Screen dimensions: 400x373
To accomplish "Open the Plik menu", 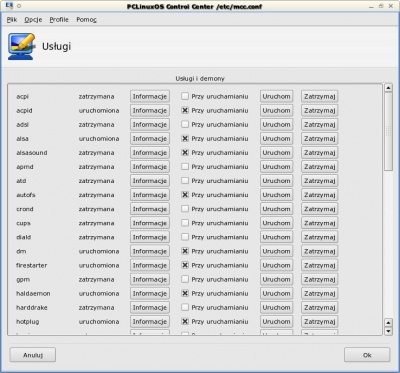I will click(12, 20).
